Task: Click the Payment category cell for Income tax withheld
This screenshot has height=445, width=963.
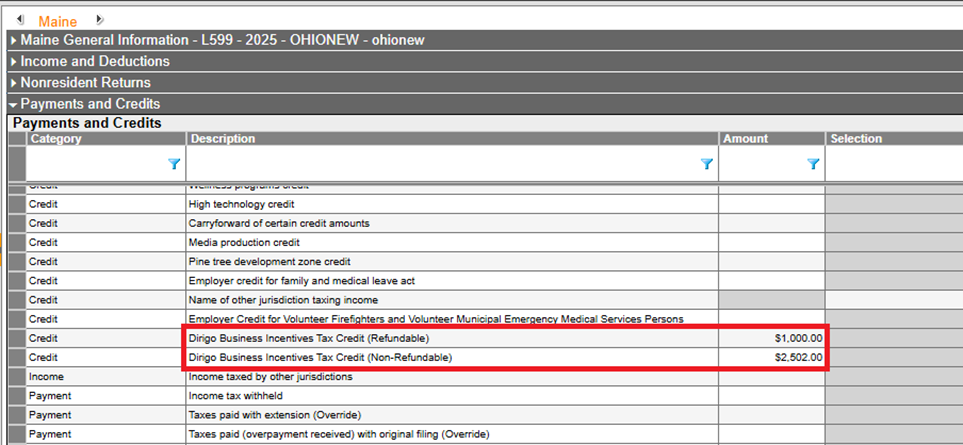Action: click(106, 396)
